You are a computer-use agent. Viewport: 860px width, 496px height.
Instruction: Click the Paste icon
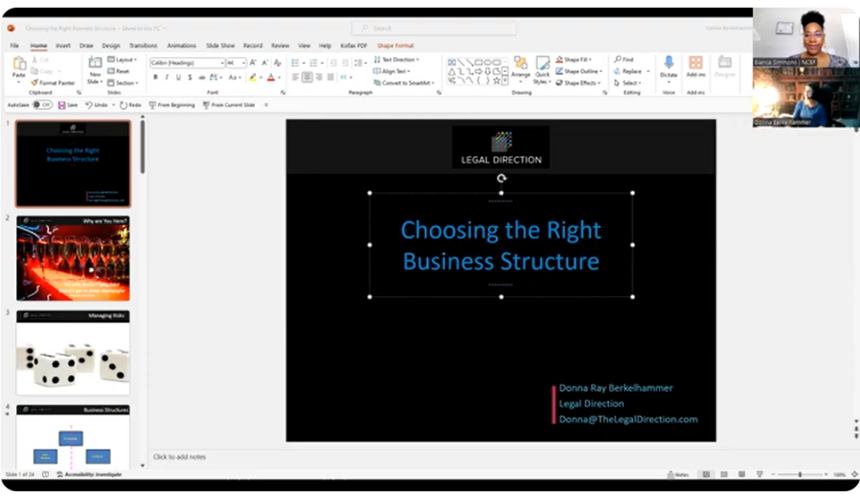pos(19,64)
